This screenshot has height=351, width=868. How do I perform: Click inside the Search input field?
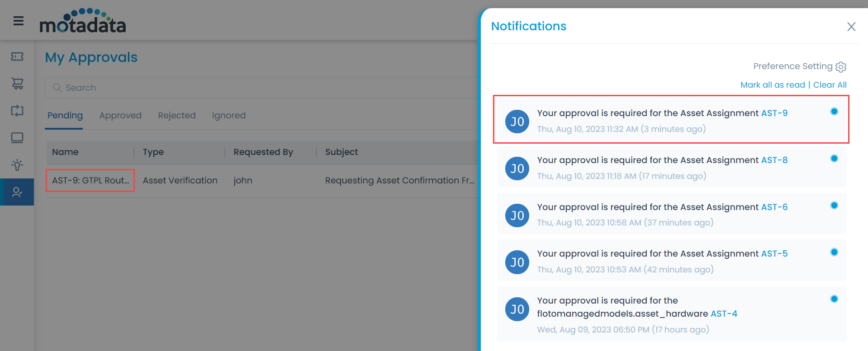[181, 88]
